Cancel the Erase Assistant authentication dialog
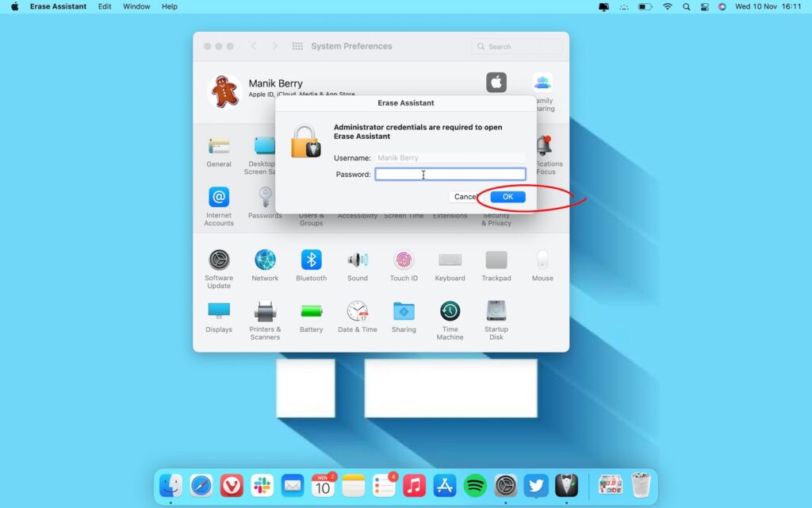Screen dimensions: 812x508 point(465,196)
